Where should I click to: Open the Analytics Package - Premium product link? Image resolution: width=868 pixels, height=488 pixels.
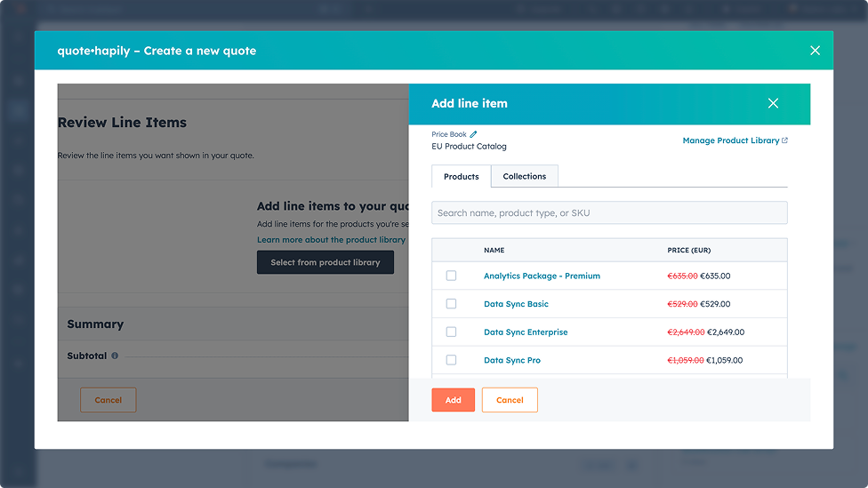tap(542, 276)
